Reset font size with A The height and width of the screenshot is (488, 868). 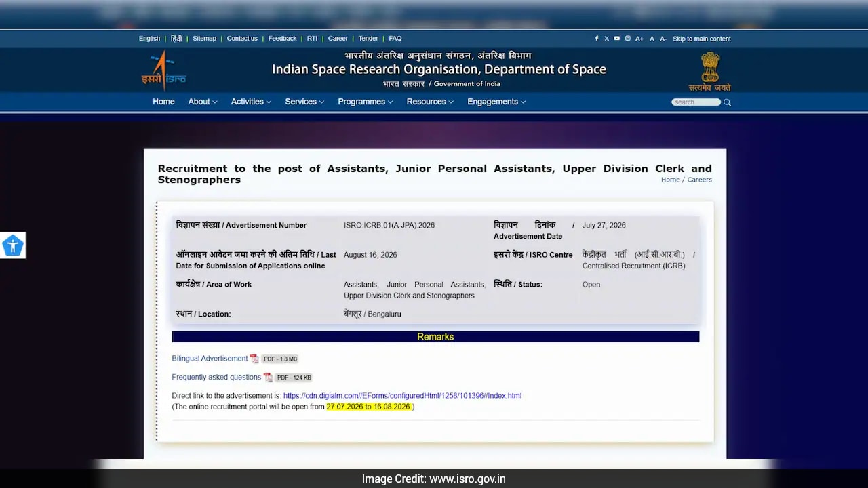(x=652, y=39)
